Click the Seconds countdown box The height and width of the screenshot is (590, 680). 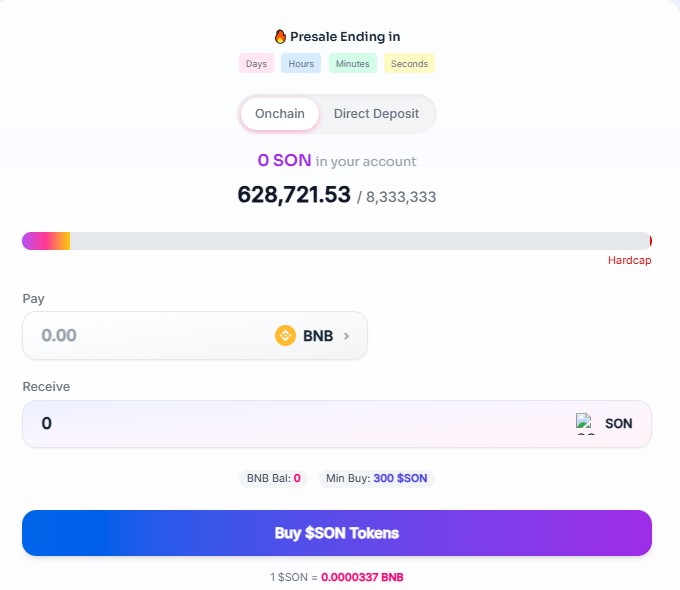409,64
